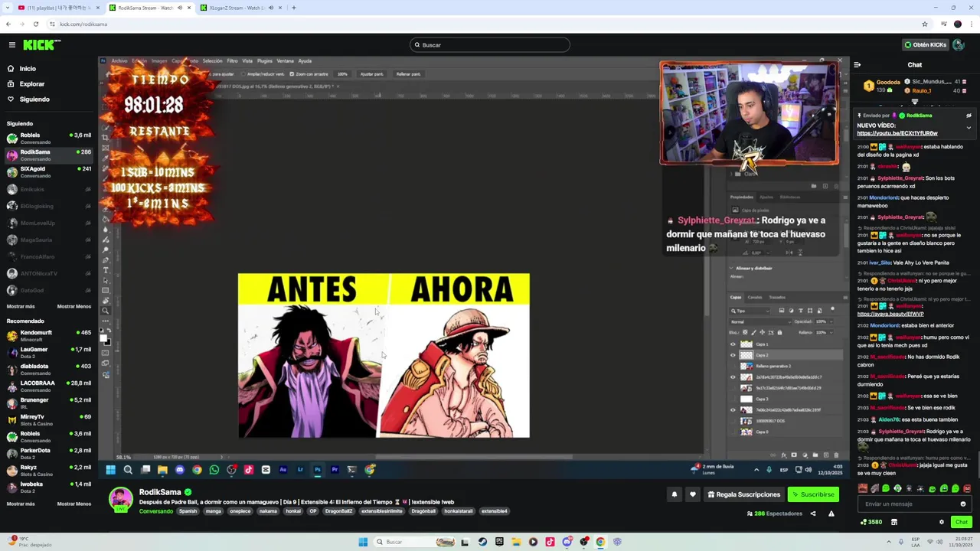This screenshot has height=551, width=980.
Task: Click the fx layer style icon in stream
Action: click(783, 455)
